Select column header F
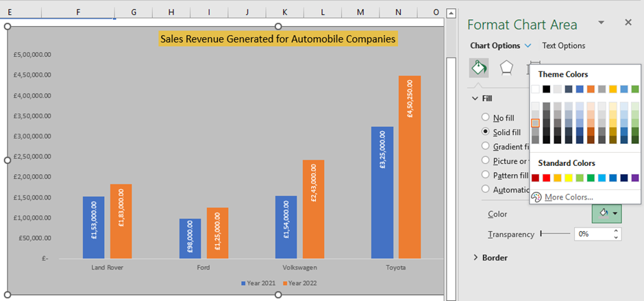 click(78, 12)
